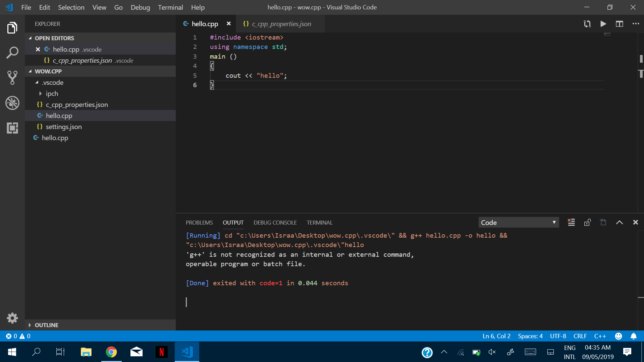Change end of line sequence CRLF
The image size is (644, 362).
[580, 336]
